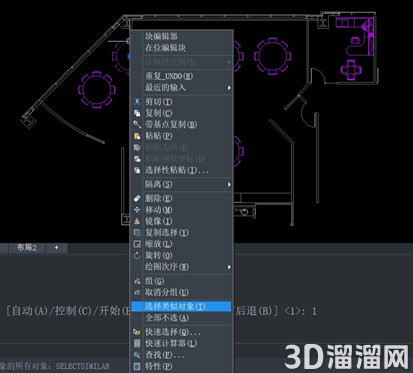The image size is (413, 373).
Task: Click 查找(F)... text in the menu
Action: (164, 355)
